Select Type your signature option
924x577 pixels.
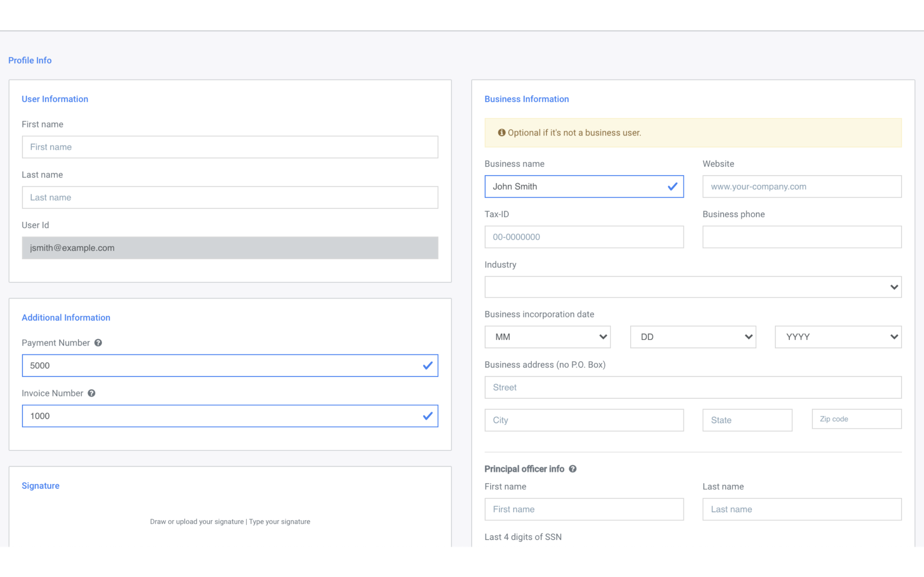click(279, 522)
